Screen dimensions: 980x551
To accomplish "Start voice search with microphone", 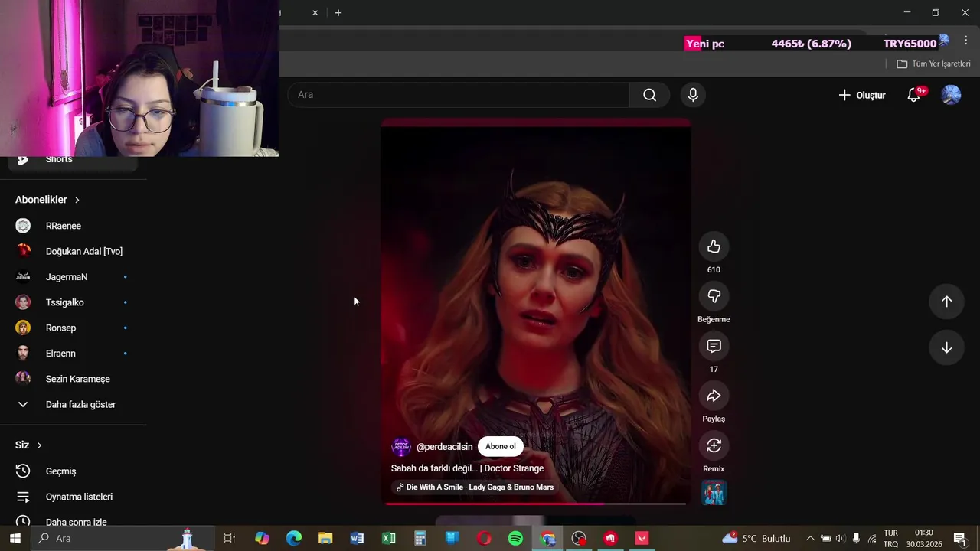I will [693, 95].
